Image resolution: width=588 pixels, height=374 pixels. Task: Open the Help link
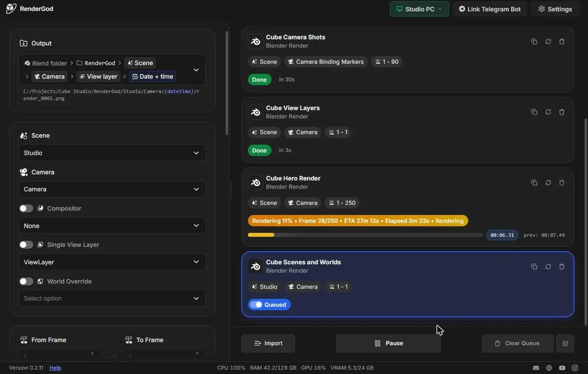55,368
